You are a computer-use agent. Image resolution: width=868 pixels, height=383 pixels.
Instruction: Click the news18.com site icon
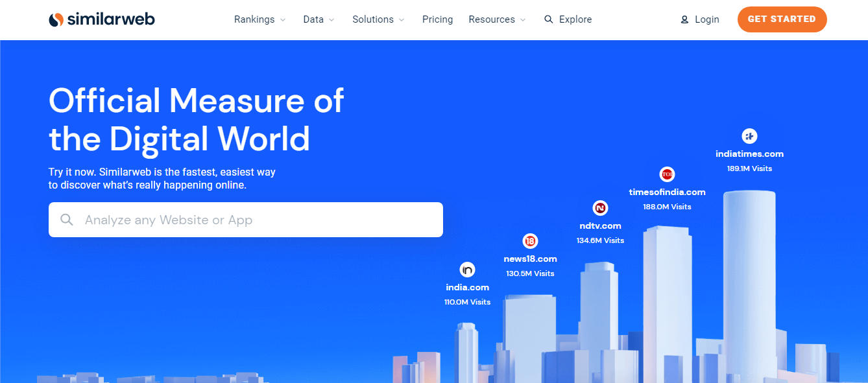pos(530,241)
